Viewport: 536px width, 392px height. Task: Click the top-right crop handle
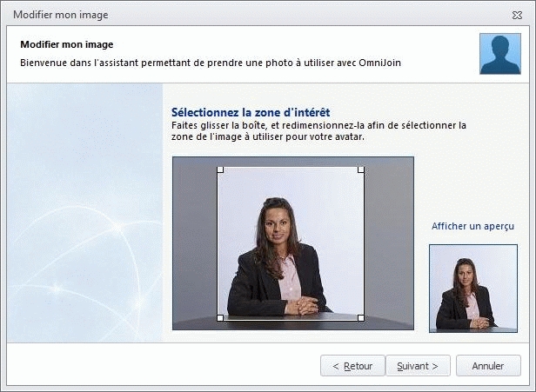360,169
